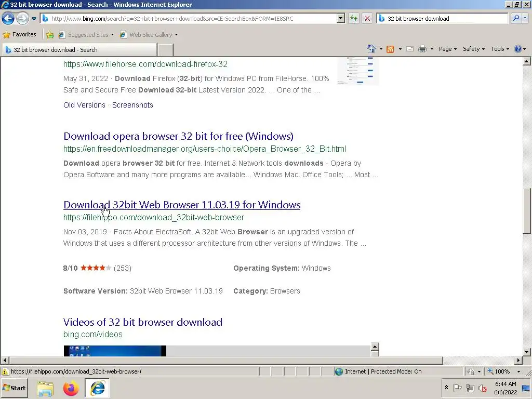This screenshot has height=399, width=532.
Task: Click the Read Mail icon
Action: pyautogui.click(x=410, y=49)
